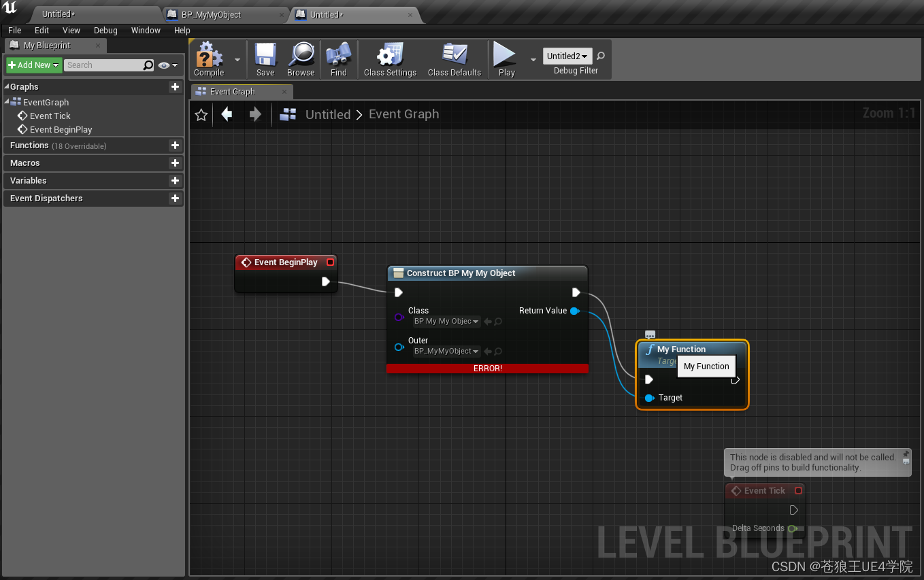Select the Construct BP My My Object node
The height and width of the screenshot is (580, 924).
click(486, 273)
